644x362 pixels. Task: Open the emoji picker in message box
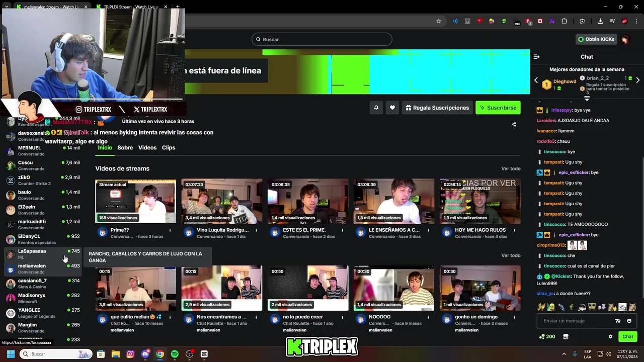629,321
